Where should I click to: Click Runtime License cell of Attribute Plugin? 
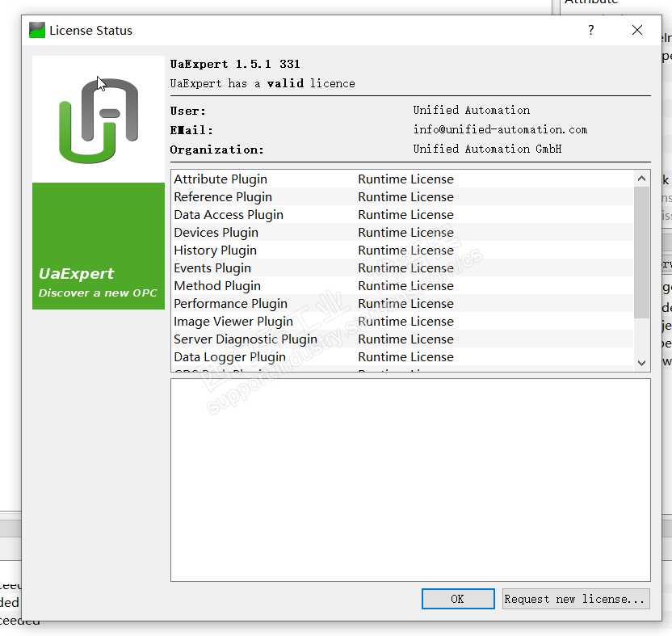point(405,179)
